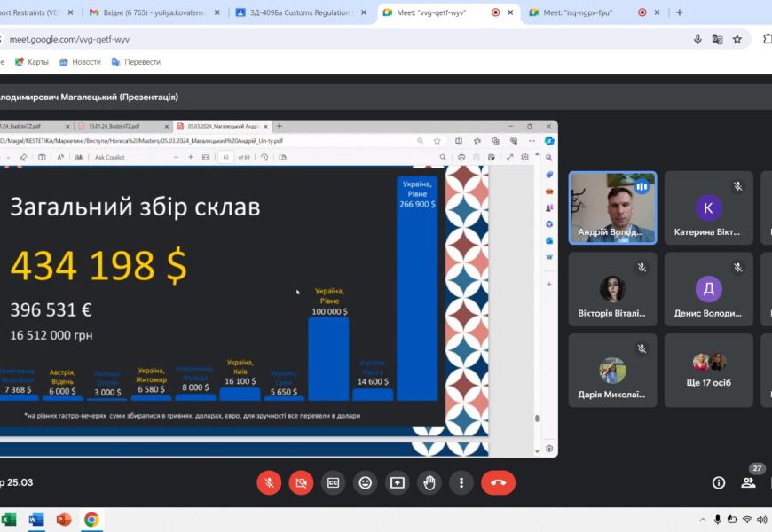The image size is (772, 532).
Task: Open more options three-dot menu
Action: [461, 482]
